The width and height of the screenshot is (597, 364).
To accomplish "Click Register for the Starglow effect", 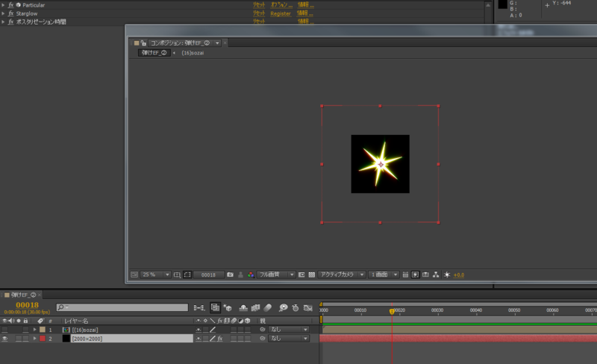I will 281,13.
